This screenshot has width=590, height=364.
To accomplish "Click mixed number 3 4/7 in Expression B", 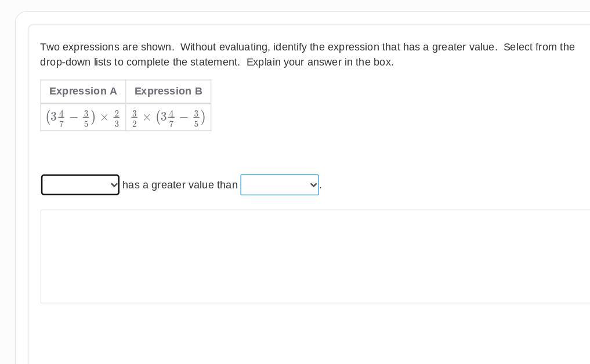I will point(167,118).
